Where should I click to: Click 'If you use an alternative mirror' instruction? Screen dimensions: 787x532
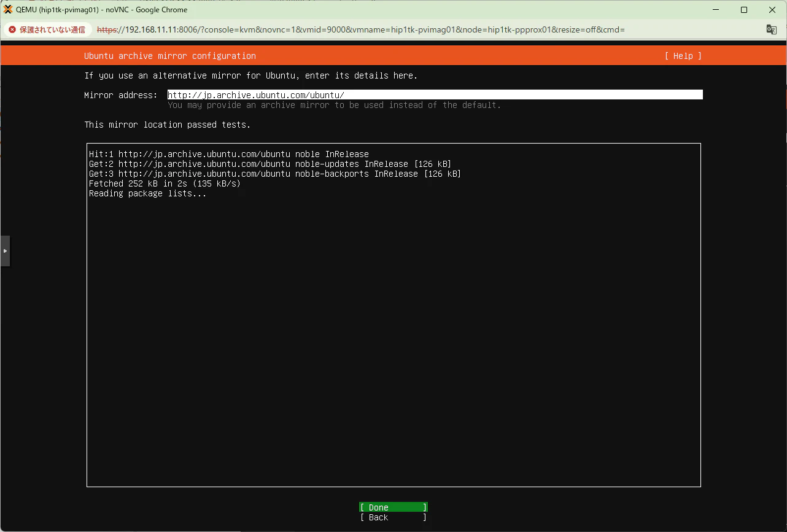click(251, 75)
